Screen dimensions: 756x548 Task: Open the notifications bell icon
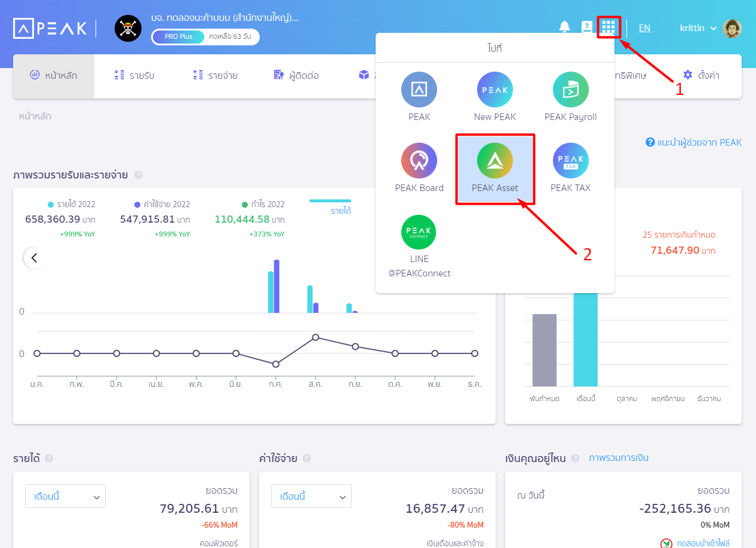564,27
